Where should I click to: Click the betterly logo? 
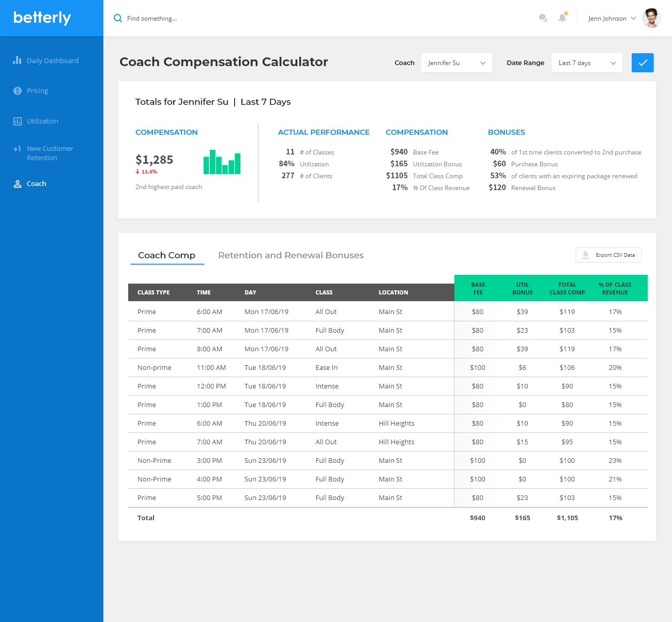pyautogui.click(x=42, y=18)
